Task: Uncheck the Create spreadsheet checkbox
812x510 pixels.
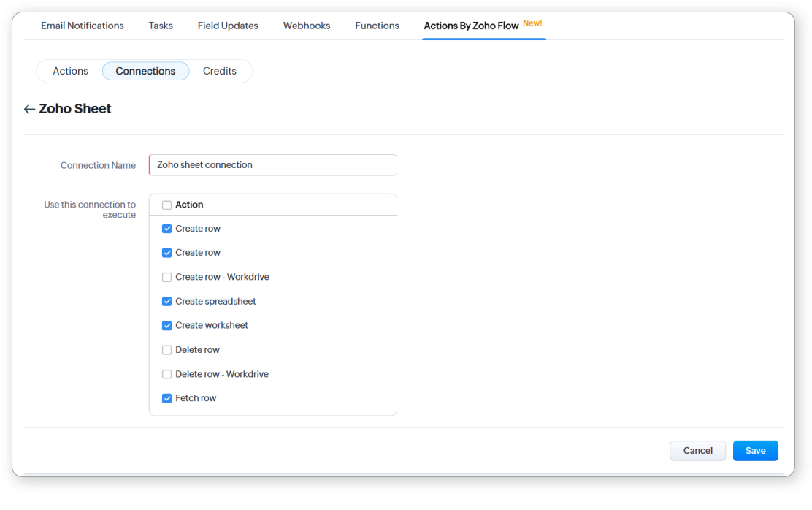Action: tap(166, 301)
